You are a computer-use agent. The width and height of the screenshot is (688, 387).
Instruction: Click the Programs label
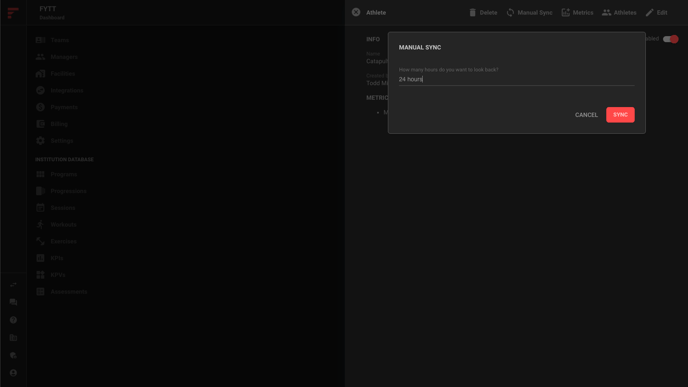coord(64,174)
